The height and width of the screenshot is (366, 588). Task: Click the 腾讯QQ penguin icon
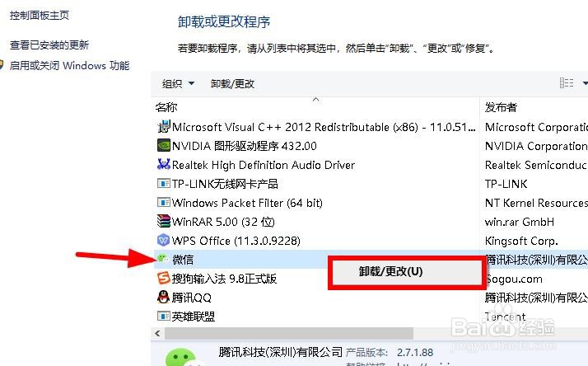(164, 297)
